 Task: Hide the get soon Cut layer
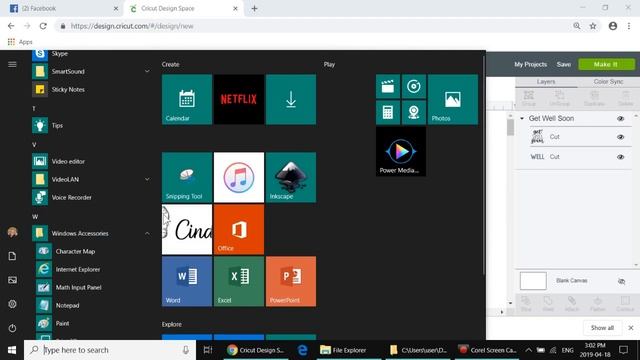pyautogui.click(x=620, y=137)
